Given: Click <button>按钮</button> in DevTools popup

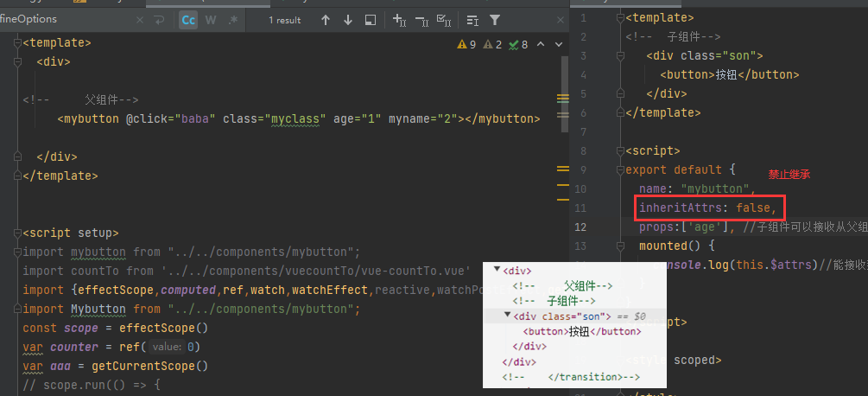Looking at the screenshot, I should pyautogui.click(x=582, y=332).
